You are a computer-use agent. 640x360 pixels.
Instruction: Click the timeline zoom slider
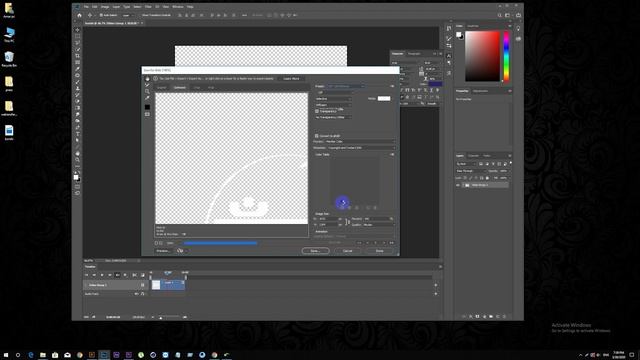pos(168,317)
